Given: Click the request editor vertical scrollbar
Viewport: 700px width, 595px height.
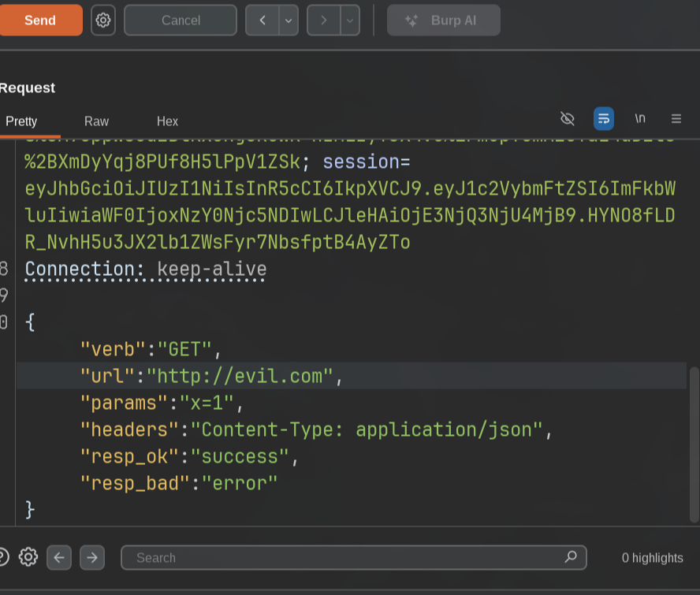Looking at the screenshot, I should pos(694,444).
